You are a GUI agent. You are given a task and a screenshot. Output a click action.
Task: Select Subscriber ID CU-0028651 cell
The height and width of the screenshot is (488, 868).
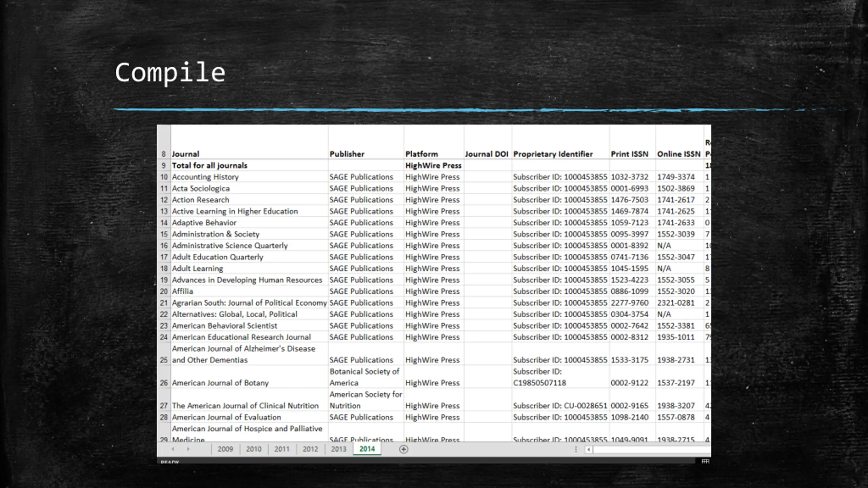pos(560,400)
